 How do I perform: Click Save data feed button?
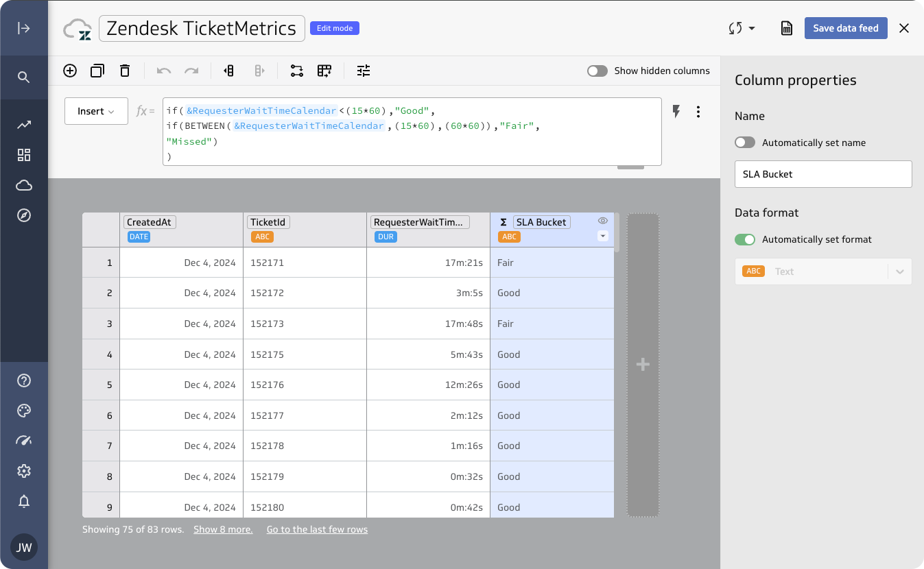(x=845, y=28)
